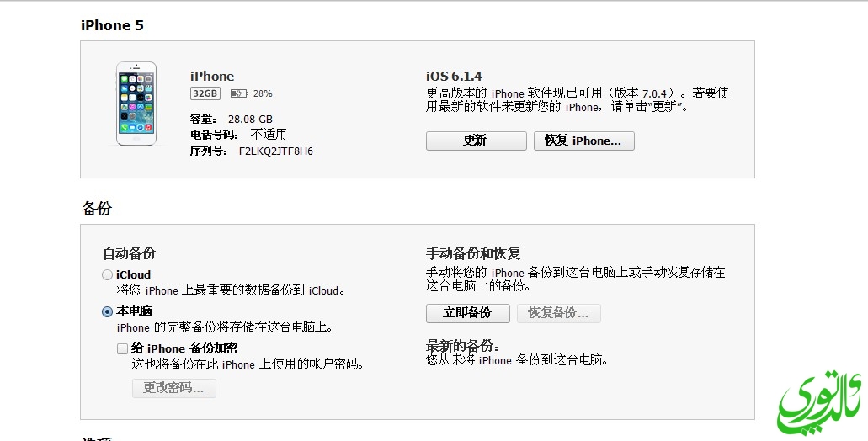Click the 最新的备份: label
Screen dimensions: 868x441
pos(462,347)
